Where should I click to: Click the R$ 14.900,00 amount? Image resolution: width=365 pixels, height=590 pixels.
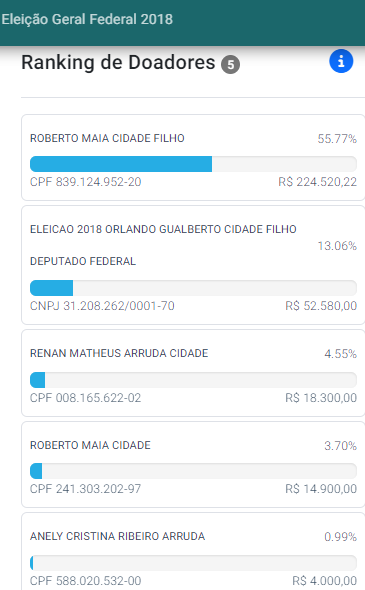point(321,488)
